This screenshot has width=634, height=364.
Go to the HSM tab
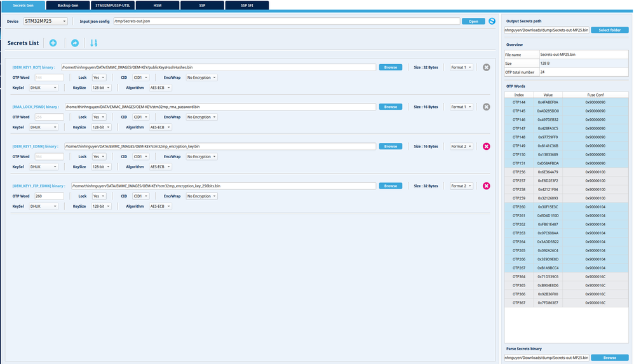[x=158, y=5]
